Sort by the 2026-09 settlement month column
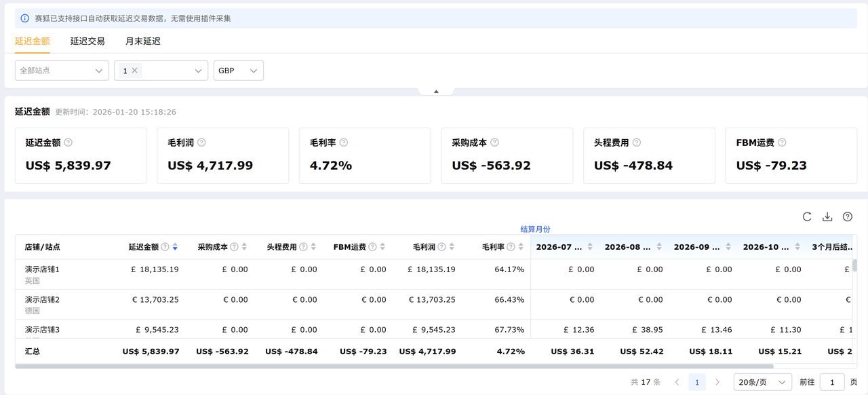The width and height of the screenshot is (868, 395). click(728, 247)
